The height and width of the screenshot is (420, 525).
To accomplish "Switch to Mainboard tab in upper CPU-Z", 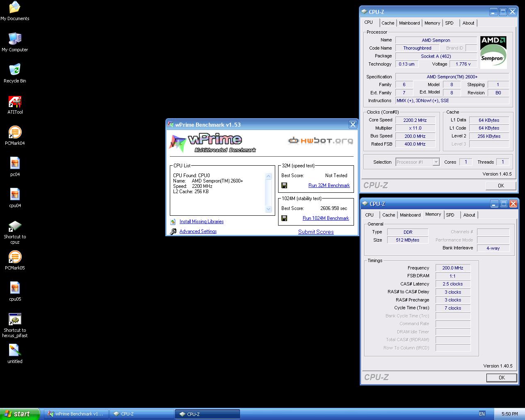I will click(x=409, y=23).
